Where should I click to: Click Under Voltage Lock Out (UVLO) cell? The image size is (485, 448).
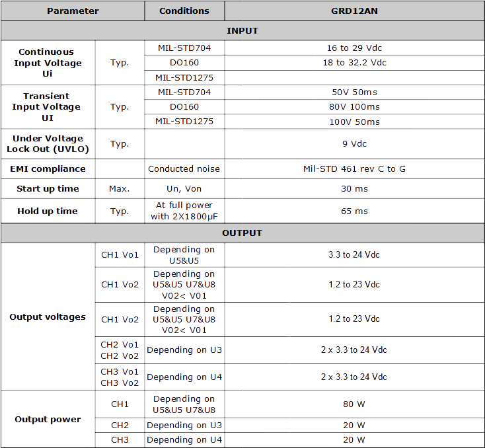click(x=48, y=144)
